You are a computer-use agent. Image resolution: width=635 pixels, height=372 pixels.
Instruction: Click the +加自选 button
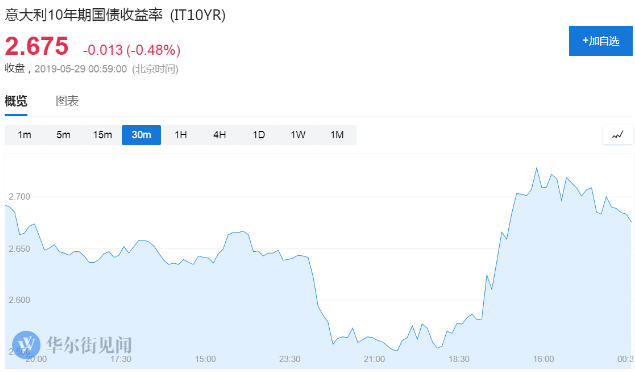click(x=601, y=41)
